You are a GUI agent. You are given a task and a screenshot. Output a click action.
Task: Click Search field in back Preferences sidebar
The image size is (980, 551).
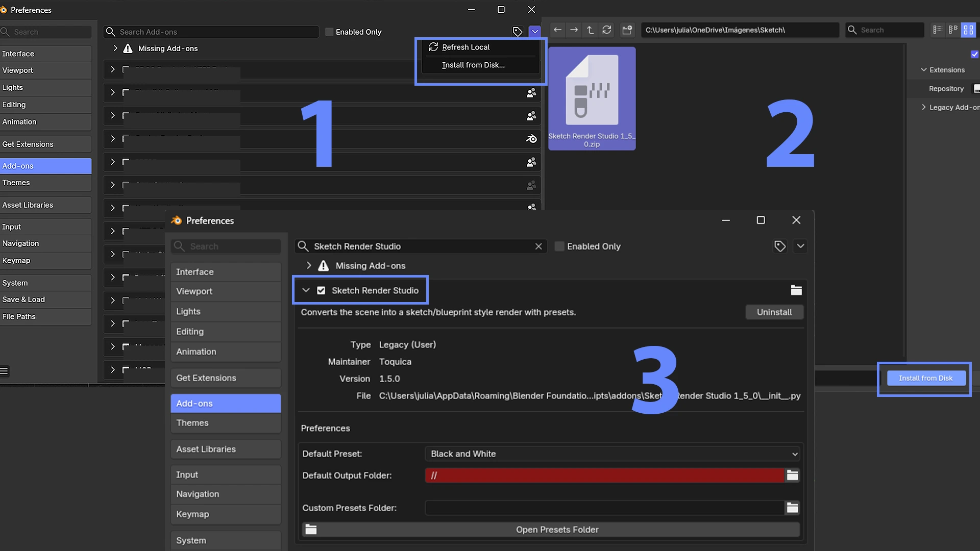coord(46,32)
